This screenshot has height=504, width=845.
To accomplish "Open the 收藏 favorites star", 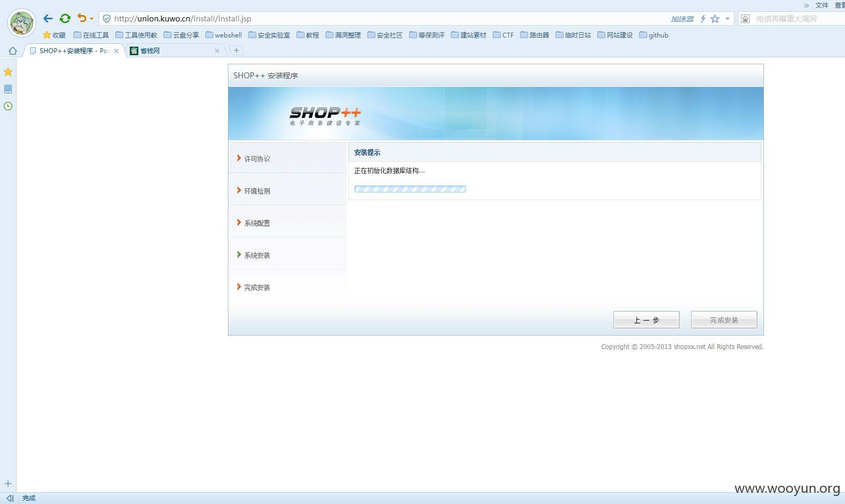I will (54, 35).
